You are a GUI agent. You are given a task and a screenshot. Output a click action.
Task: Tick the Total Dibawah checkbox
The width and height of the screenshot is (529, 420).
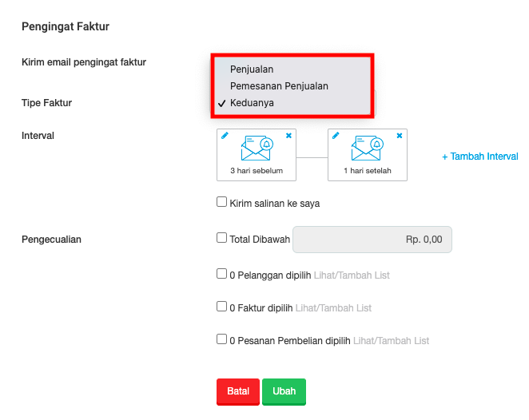click(x=221, y=238)
